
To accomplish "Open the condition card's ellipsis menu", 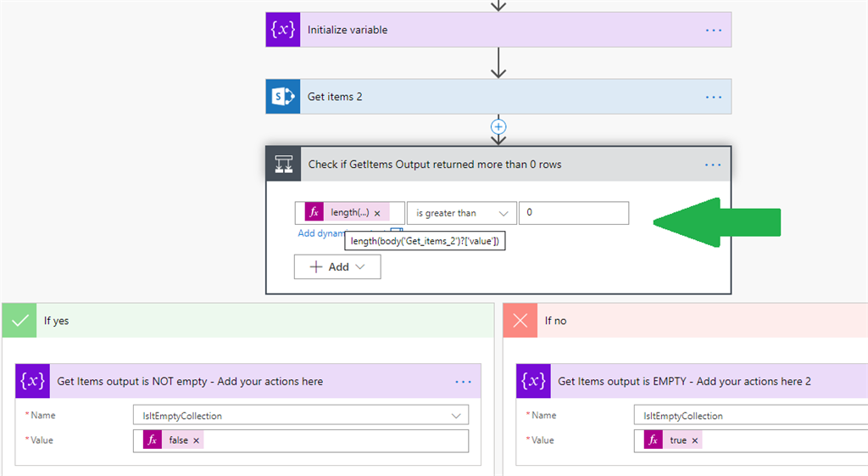I will (713, 164).
